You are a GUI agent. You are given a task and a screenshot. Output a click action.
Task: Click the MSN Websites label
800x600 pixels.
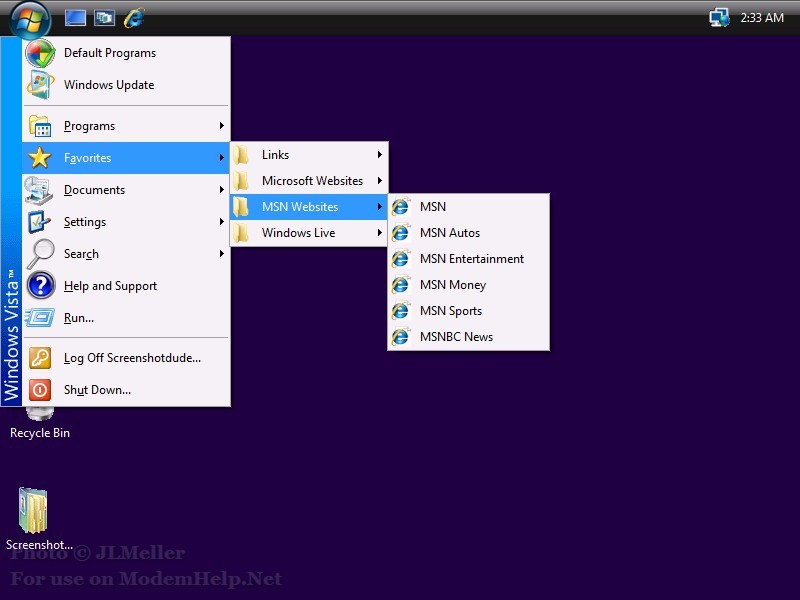point(300,207)
